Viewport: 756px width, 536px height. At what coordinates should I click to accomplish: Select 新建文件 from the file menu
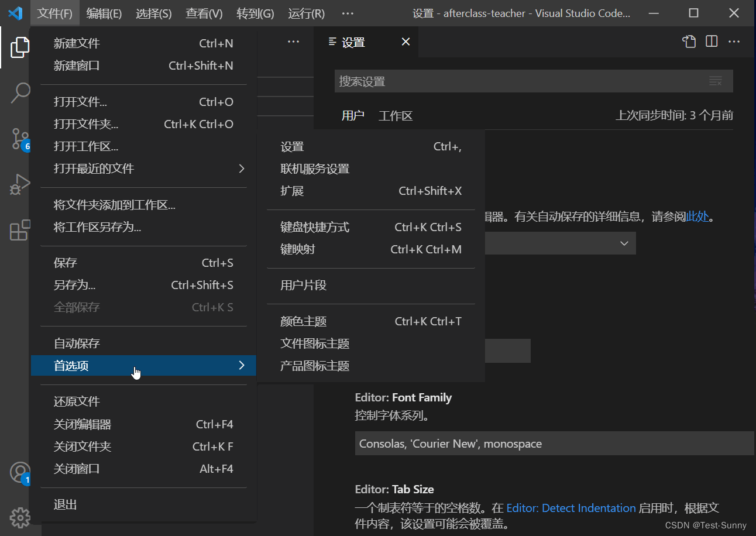click(143, 43)
